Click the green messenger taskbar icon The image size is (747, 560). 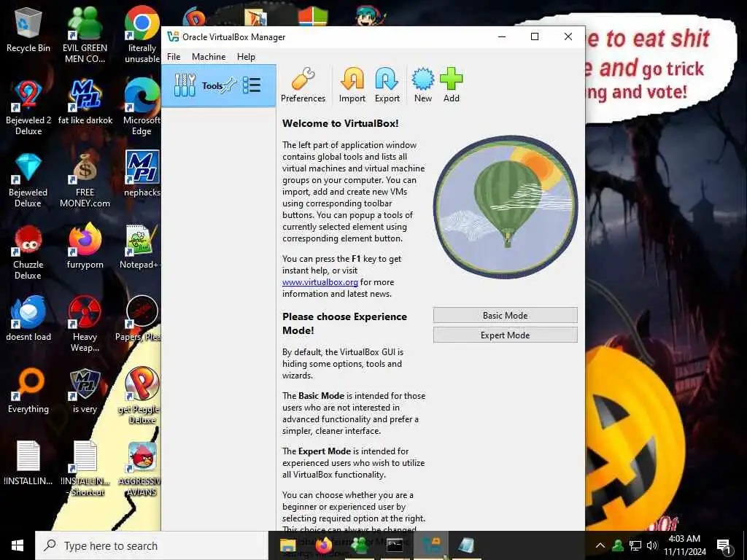pyautogui.click(x=360, y=545)
